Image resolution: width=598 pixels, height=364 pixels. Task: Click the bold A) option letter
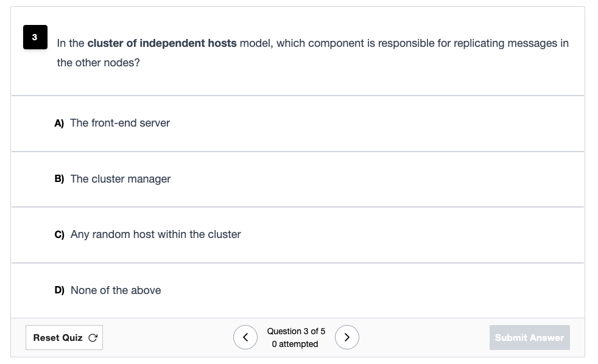pyautogui.click(x=59, y=123)
